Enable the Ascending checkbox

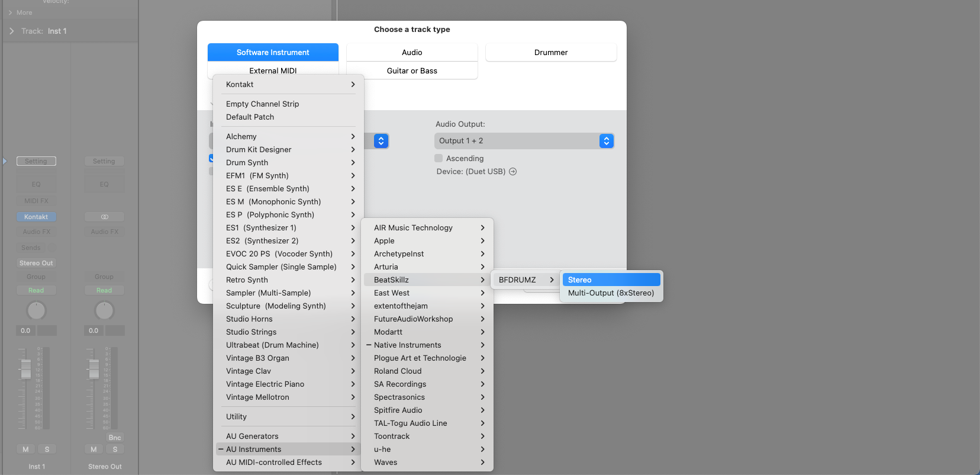coord(439,158)
